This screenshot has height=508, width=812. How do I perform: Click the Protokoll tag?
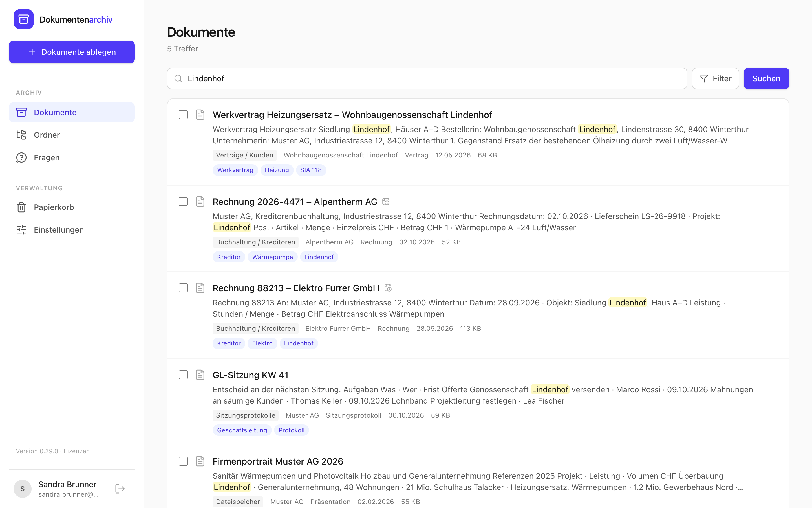pos(291,430)
